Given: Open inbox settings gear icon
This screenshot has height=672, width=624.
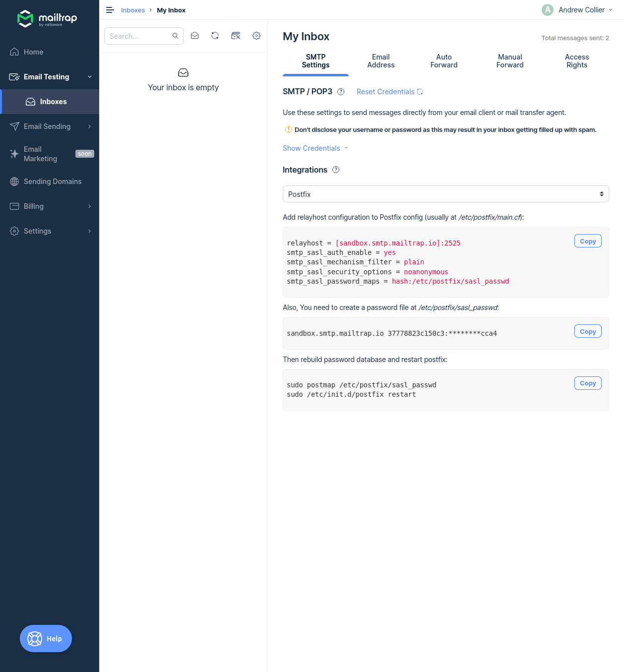Looking at the screenshot, I should coord(256,36).
